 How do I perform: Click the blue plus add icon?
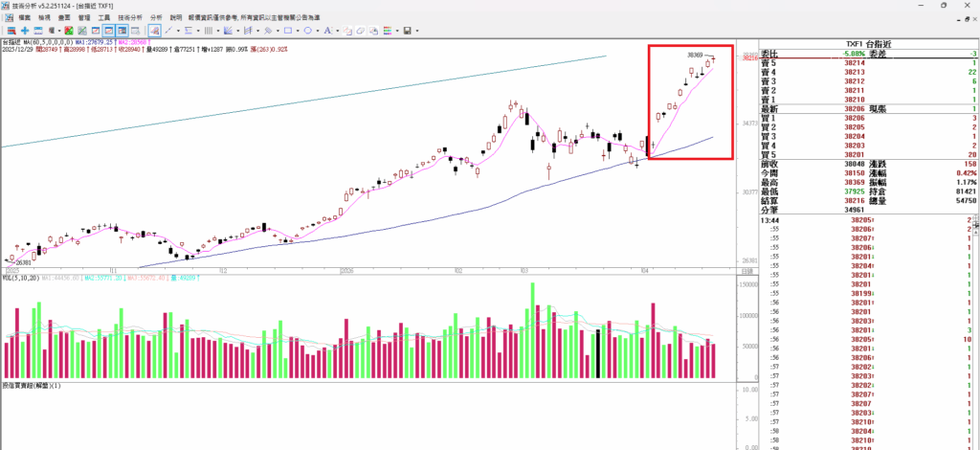[24, 31]
